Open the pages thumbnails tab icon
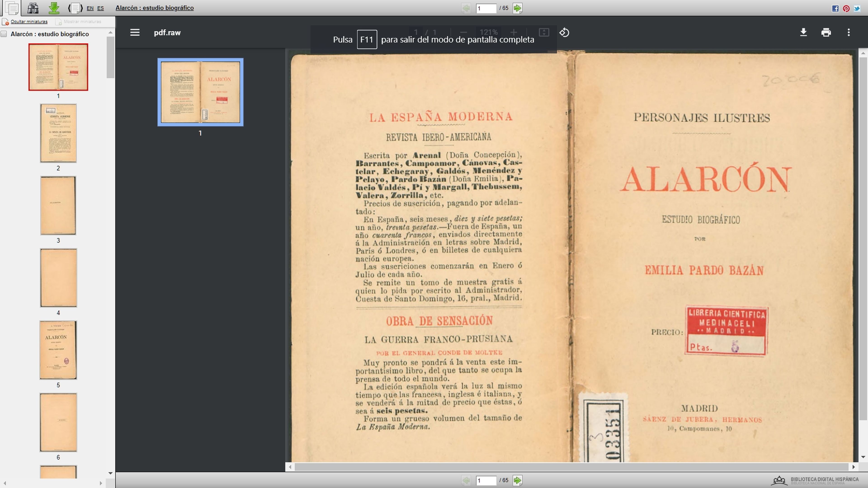The image size is (868, 488). point(12,8)
